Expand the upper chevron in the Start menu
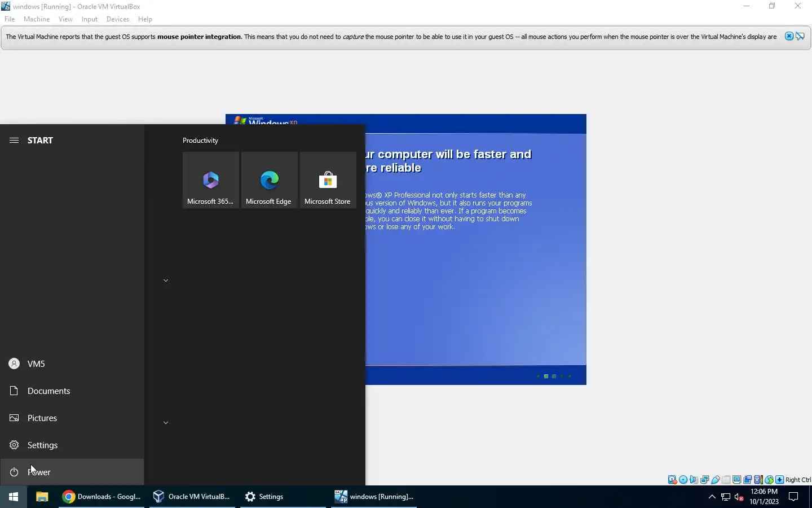The image size is (812, 508). (166, 281)
